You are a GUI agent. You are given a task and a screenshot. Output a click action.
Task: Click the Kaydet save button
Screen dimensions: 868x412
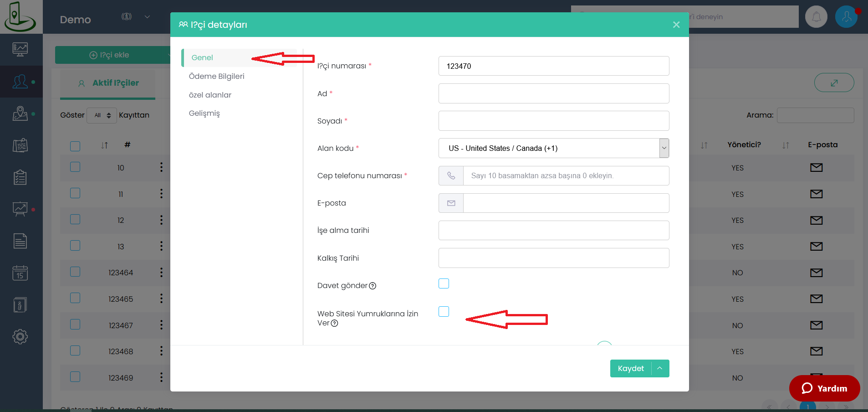[x=631, y=368]
